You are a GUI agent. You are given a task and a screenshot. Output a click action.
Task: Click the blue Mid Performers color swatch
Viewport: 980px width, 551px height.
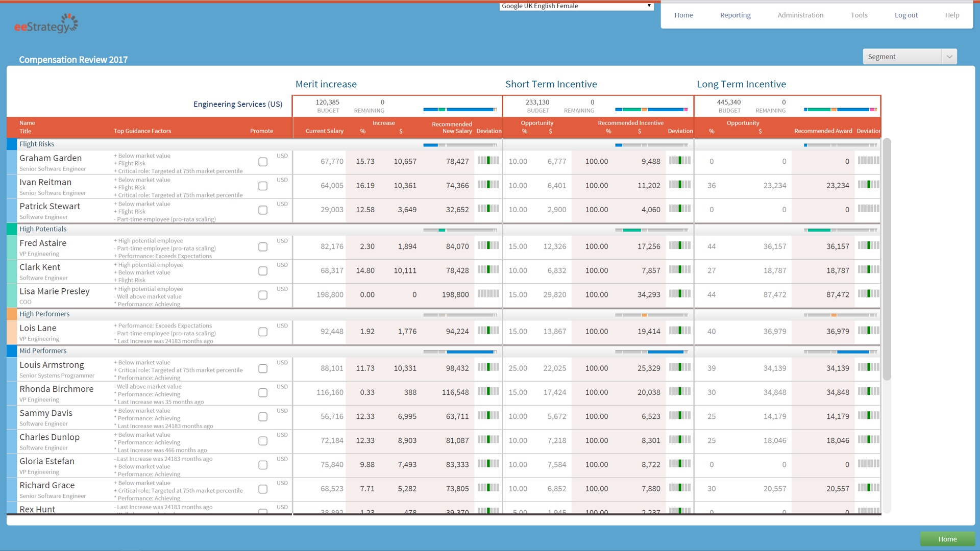pyautogui.click(x=12, y=351)
